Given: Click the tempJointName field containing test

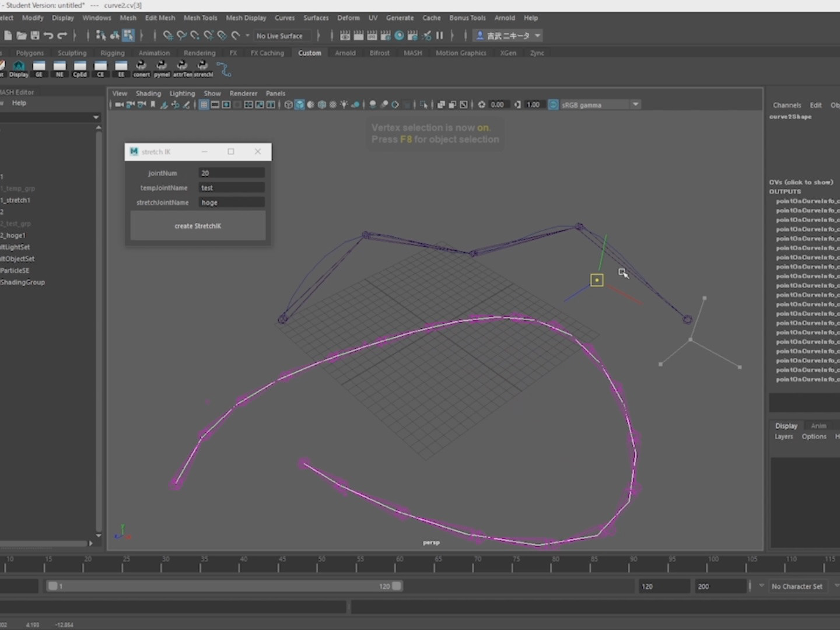Looking at the screenshot, I should 232,188.
